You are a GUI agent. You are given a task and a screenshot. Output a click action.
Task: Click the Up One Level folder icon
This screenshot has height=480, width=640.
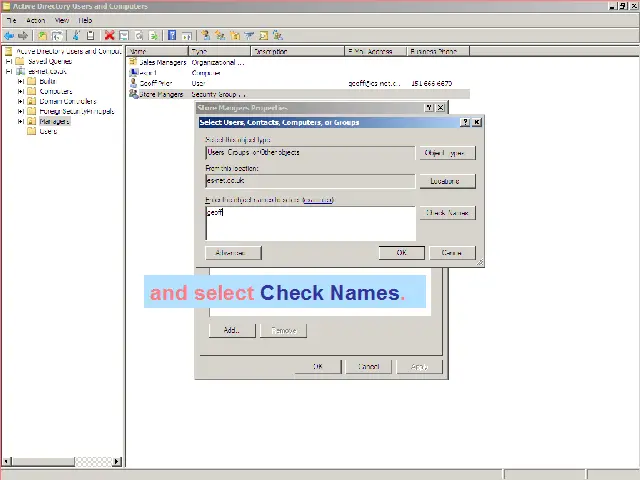(42, 35)
